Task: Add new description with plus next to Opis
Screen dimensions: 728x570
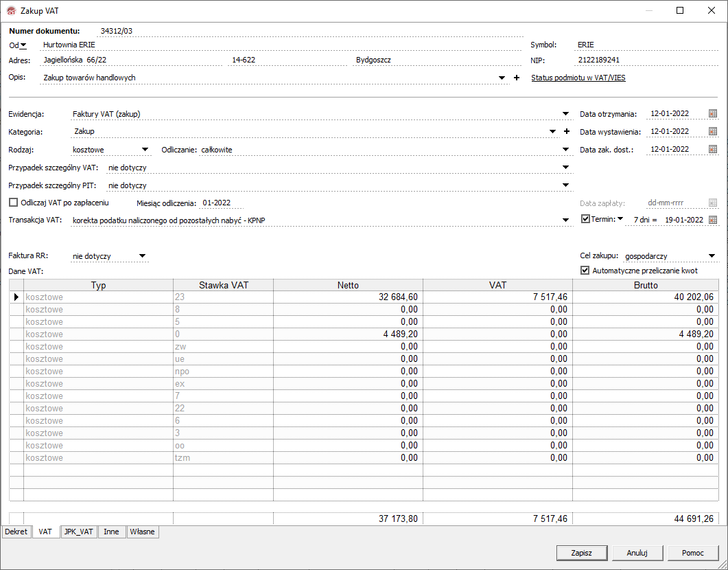Action: (x=516, y=78)
